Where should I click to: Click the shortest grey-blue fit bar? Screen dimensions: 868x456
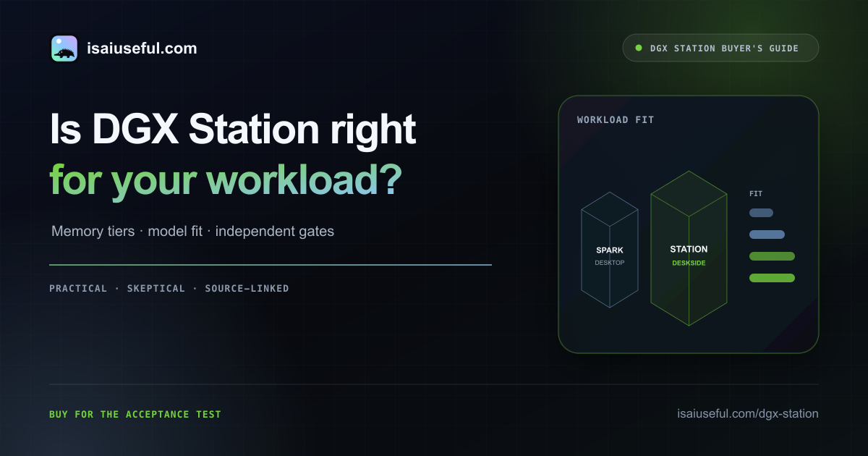click(x=761, y=213)
